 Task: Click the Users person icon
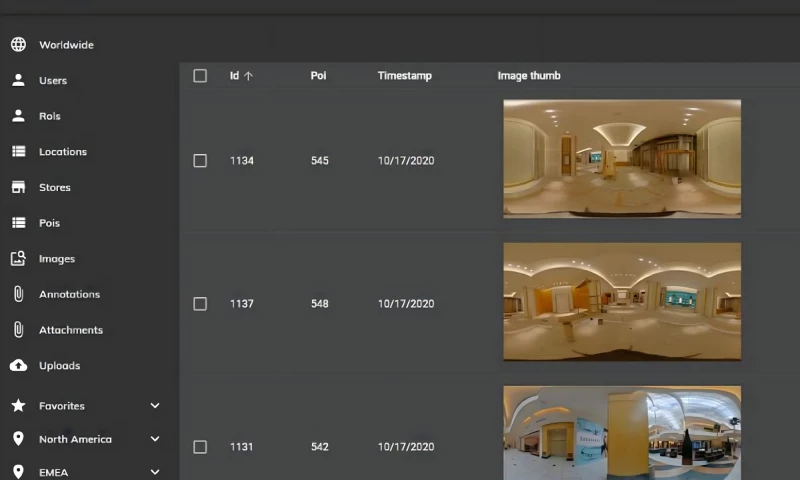(18, 80)
